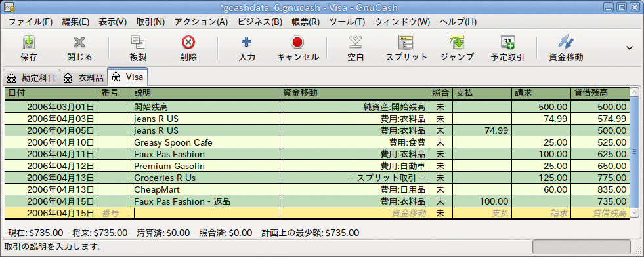Image resolution: width=644 pixels, height=257 pixels.
Task: Open the ファイル(F) menu
Action: 30,22
